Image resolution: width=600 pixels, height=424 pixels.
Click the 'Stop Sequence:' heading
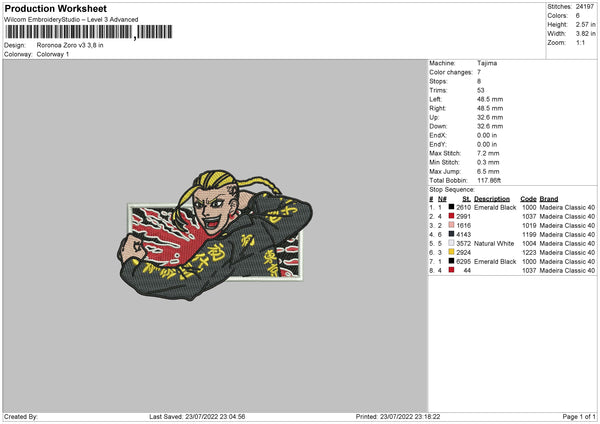coord(452,190)
